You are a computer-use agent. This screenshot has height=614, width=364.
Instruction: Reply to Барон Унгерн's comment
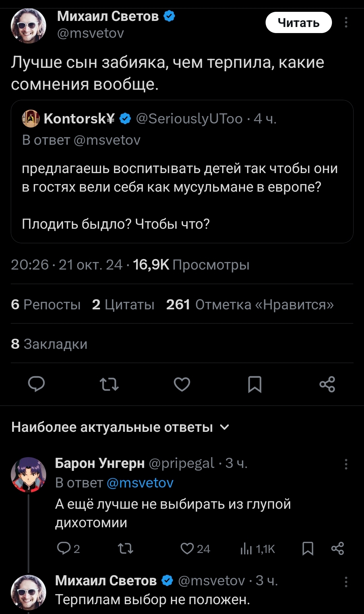pyautogui.click(x=64, y=549)
